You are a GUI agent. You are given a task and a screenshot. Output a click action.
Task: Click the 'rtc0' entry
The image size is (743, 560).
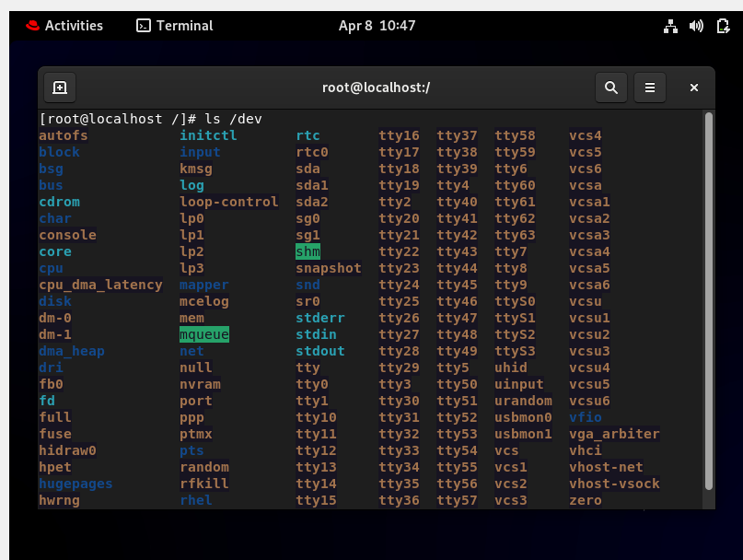(x=312, y=152)
